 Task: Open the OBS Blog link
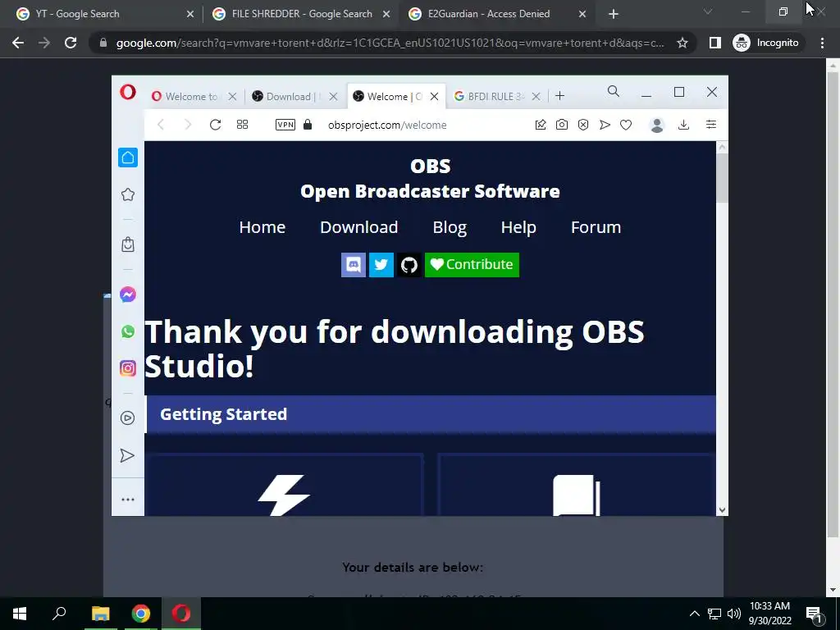450,228
